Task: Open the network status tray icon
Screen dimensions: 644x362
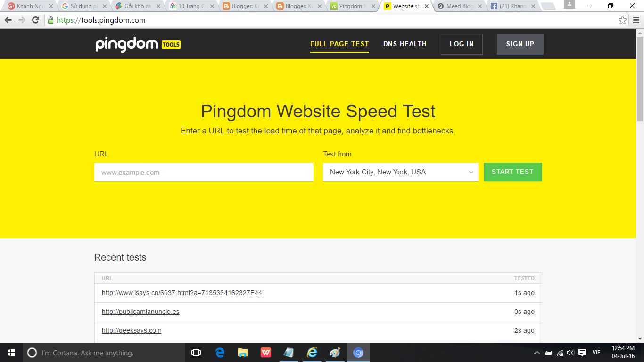Action: (560, 353)
